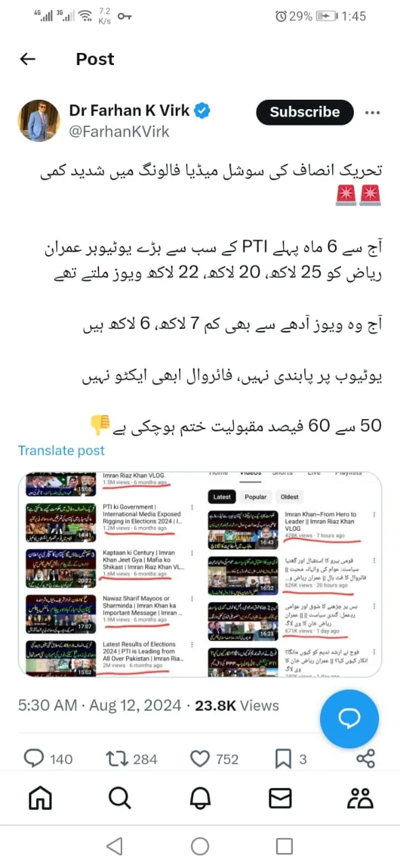Viewport: 400px width, 868px height.
Task: Share the post via share icon
Action: [x=365, y=759]
